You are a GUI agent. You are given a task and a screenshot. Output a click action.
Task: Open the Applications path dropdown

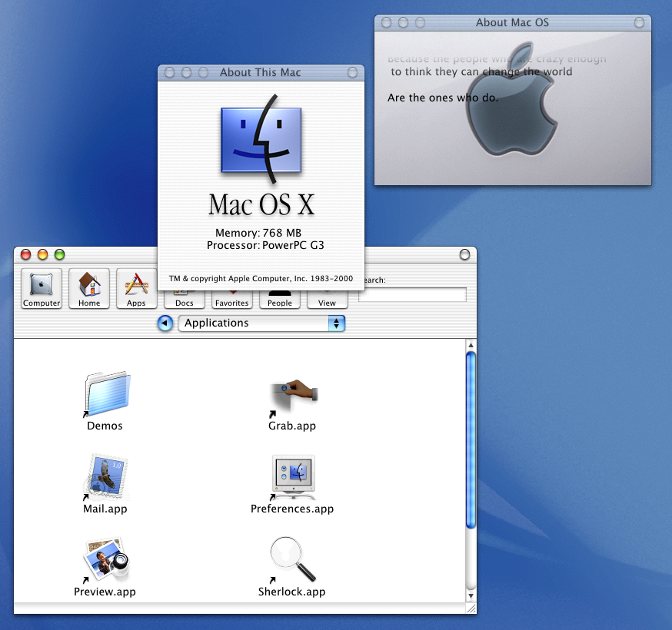point(261,323)
